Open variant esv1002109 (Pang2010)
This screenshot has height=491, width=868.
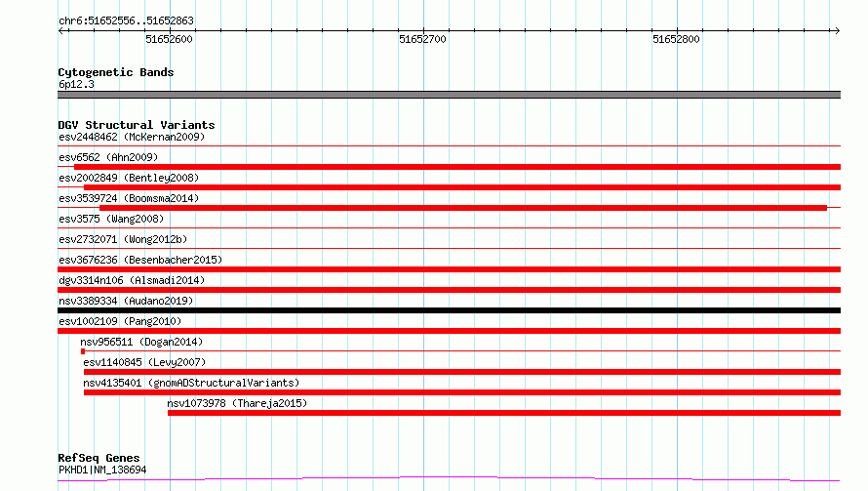coord(120,321)
